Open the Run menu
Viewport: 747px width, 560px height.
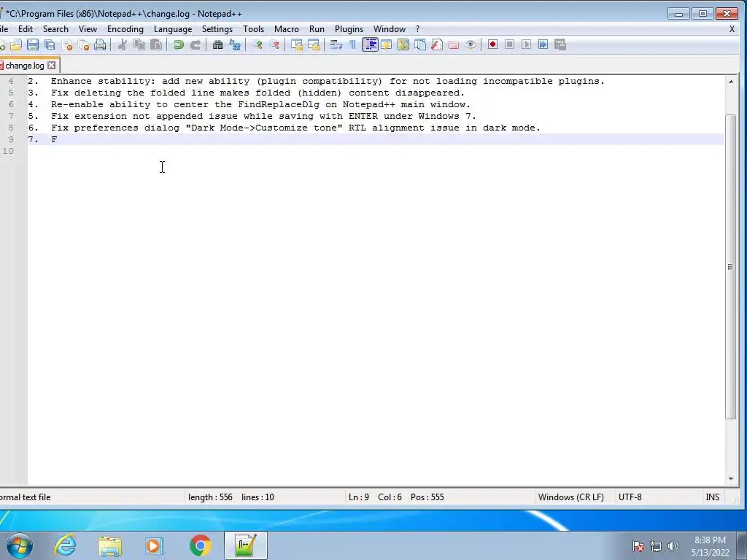pyautogui.click(x=317, y=29)
